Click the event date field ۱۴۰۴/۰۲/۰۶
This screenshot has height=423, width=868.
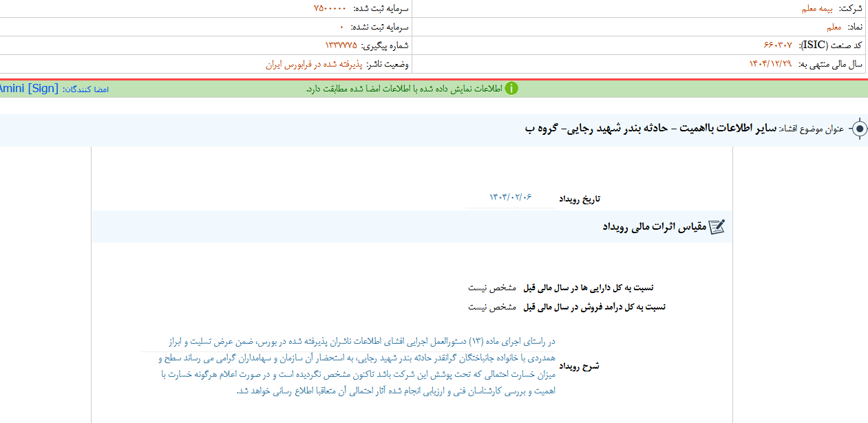click(x=510, y=197)
